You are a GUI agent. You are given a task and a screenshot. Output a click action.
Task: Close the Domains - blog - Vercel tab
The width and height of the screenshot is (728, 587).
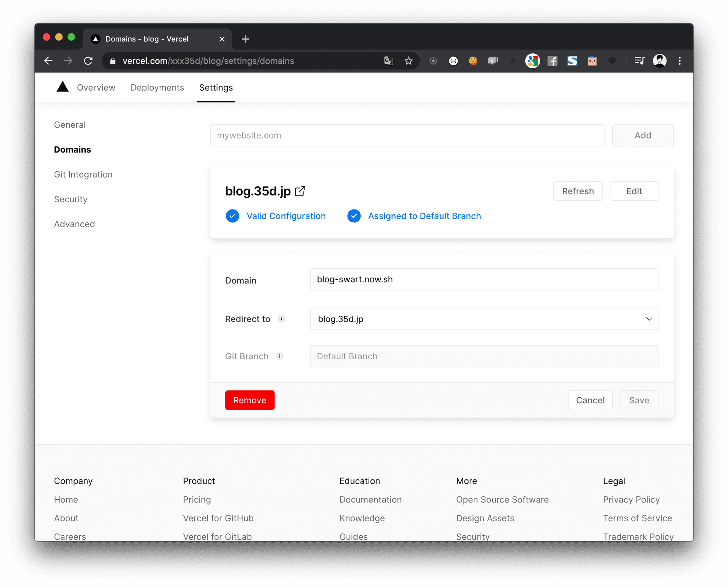click(222, 39)
